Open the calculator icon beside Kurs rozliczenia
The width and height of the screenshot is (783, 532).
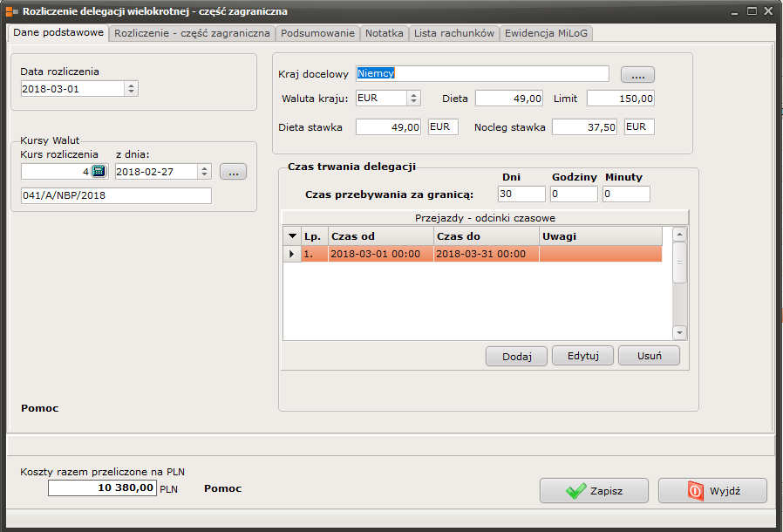click(x=99, y=171)
